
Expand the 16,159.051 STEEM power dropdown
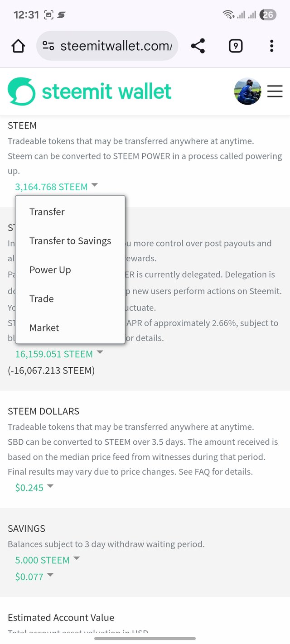[x=59, y=354]
